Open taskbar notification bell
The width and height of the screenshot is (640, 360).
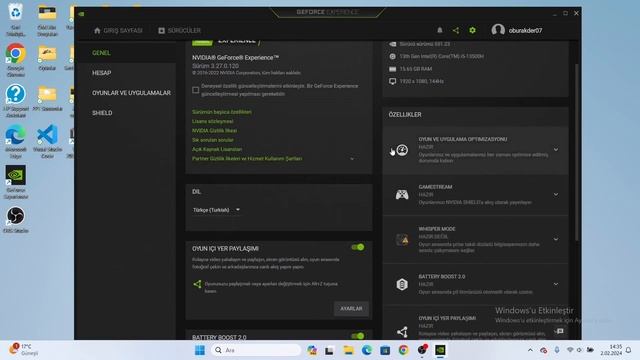click(x=629, y=350)
